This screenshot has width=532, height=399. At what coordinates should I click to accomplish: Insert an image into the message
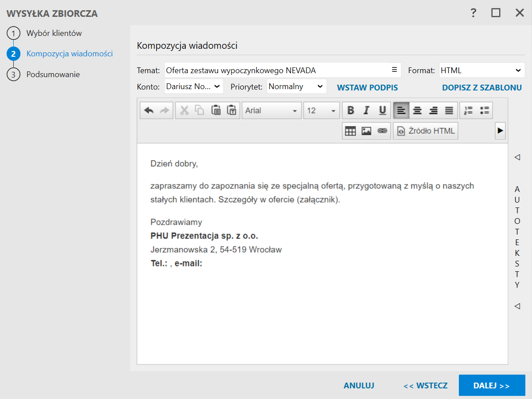coord(366,131)
